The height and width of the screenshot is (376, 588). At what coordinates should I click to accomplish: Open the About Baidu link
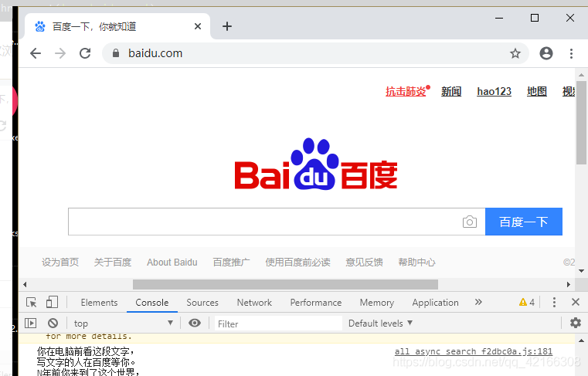[x=172, y=262]
